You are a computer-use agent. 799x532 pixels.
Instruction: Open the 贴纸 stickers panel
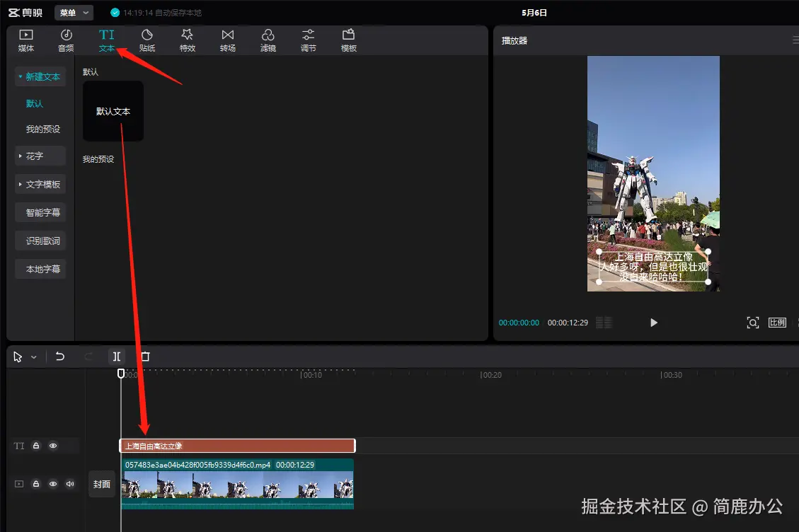146,40
